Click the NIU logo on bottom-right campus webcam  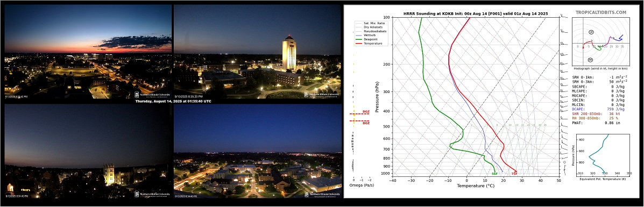[x=322, y=195]
